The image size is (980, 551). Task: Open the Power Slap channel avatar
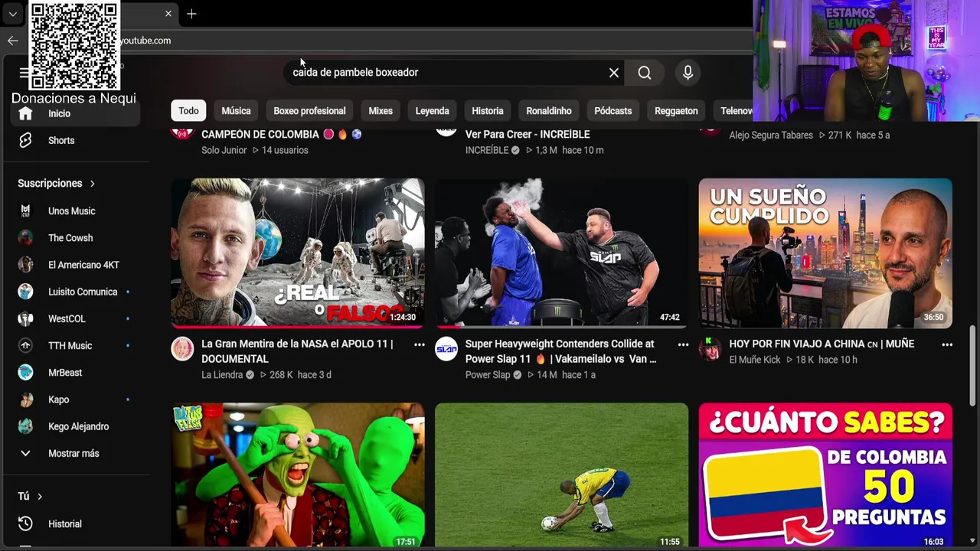[x=446, y=349]
